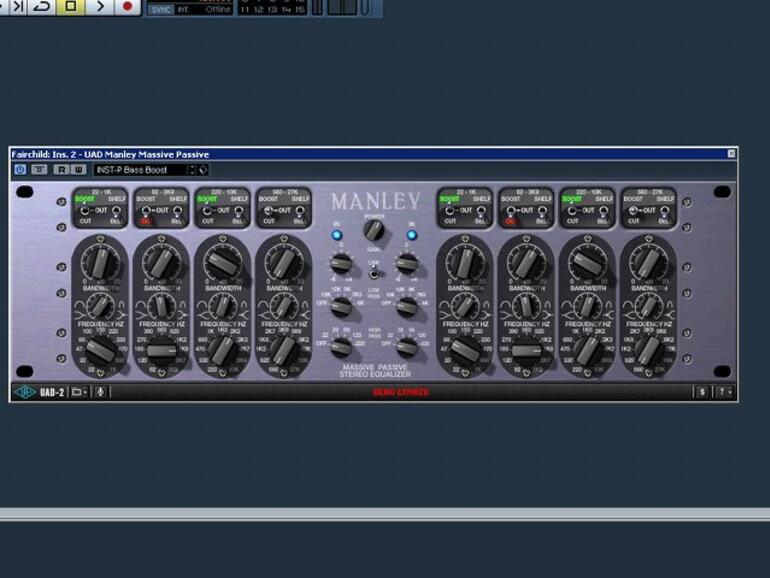Click the red Record transport button
The height and width of the screenshot is (578, 770).
click(x=127, y=7)
